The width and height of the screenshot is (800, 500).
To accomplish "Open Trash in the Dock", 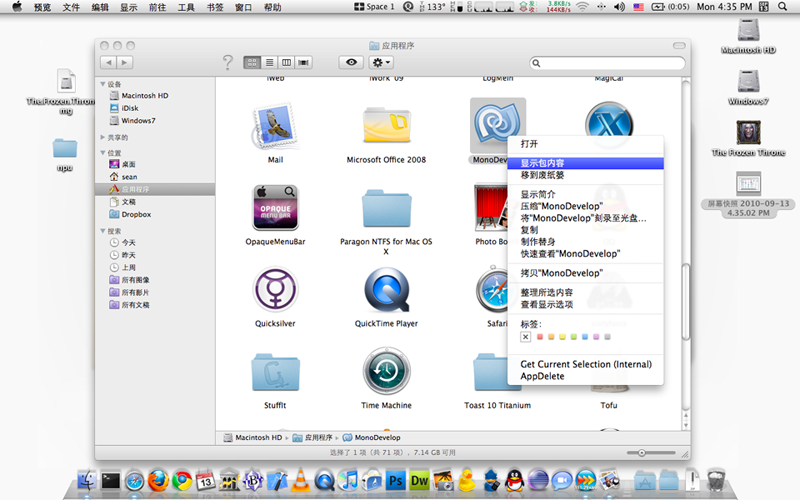I will (716, 480).
